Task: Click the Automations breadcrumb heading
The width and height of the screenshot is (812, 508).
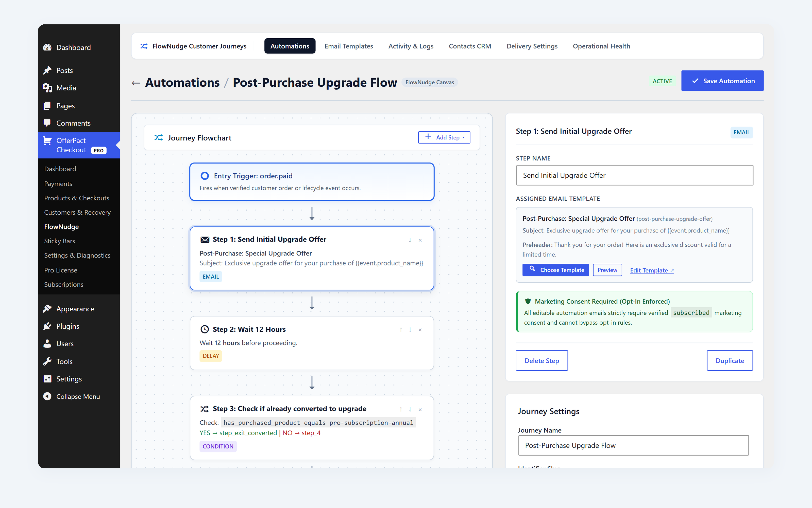Action: point(182,83)
